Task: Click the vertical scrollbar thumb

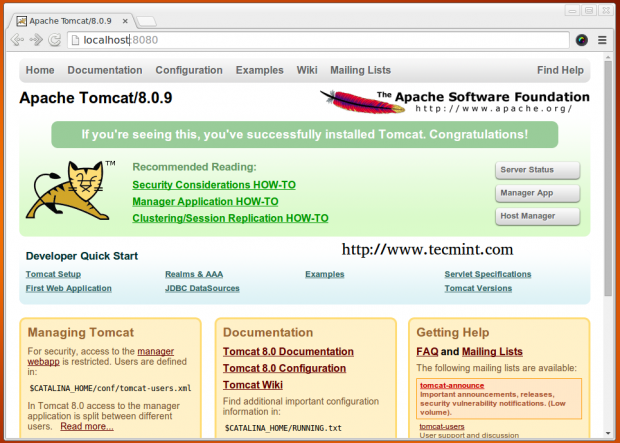Action: tap(608, 178)
